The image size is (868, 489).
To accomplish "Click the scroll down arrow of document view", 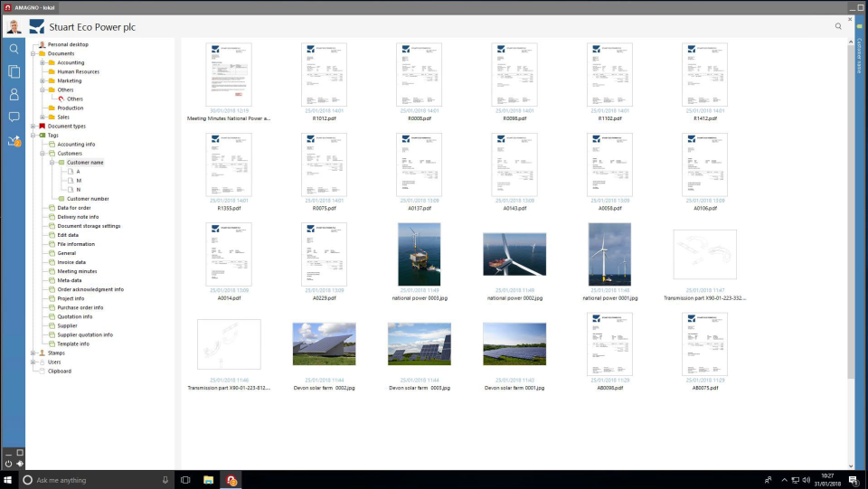I will 851,466.
